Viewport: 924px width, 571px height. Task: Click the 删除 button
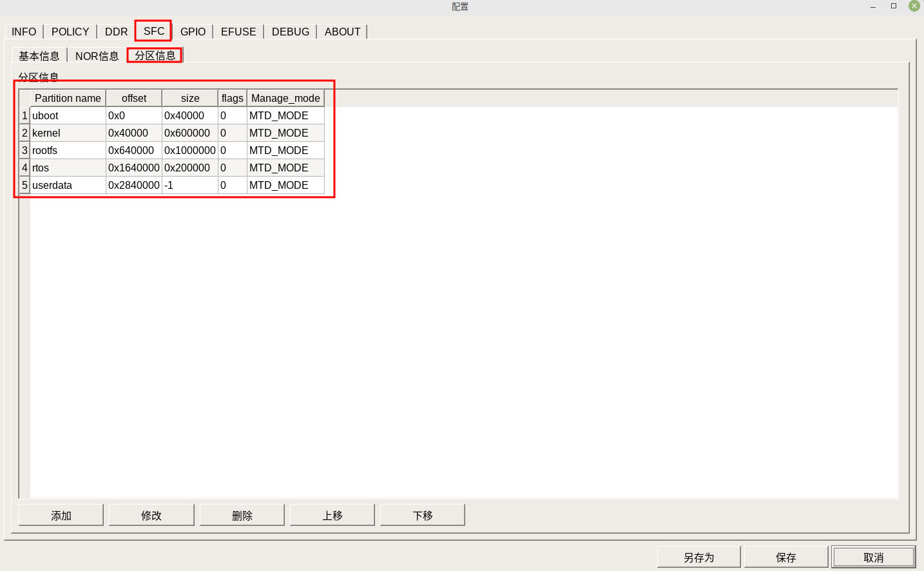[242, 515]
